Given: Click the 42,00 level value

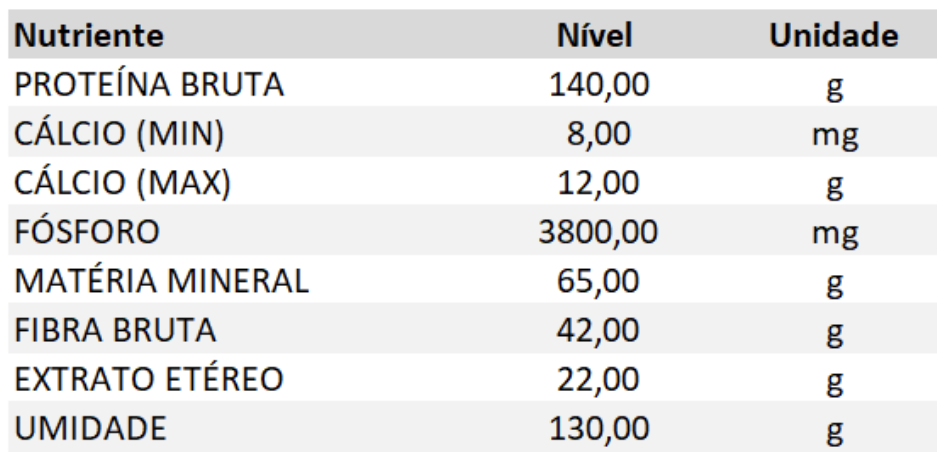Looking at the screenshot, I should (x=599, y=331).
